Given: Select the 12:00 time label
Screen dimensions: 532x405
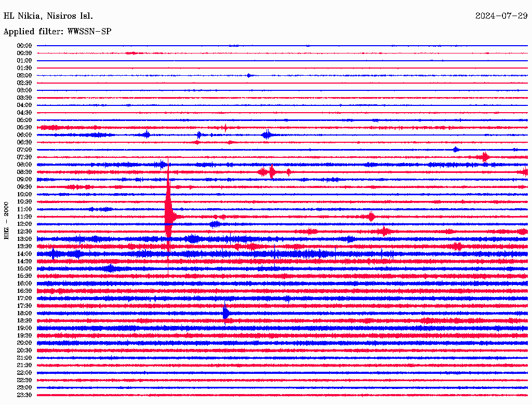Looking at the screenshot, I should 24,224.
